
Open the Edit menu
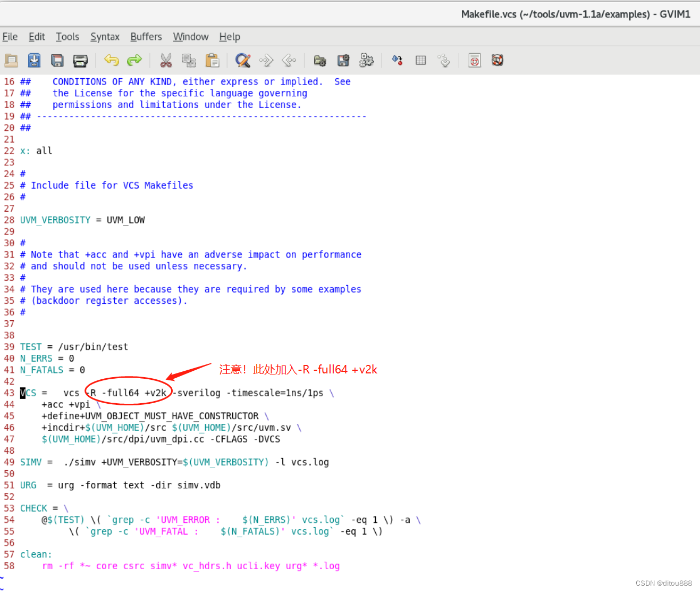37,37
